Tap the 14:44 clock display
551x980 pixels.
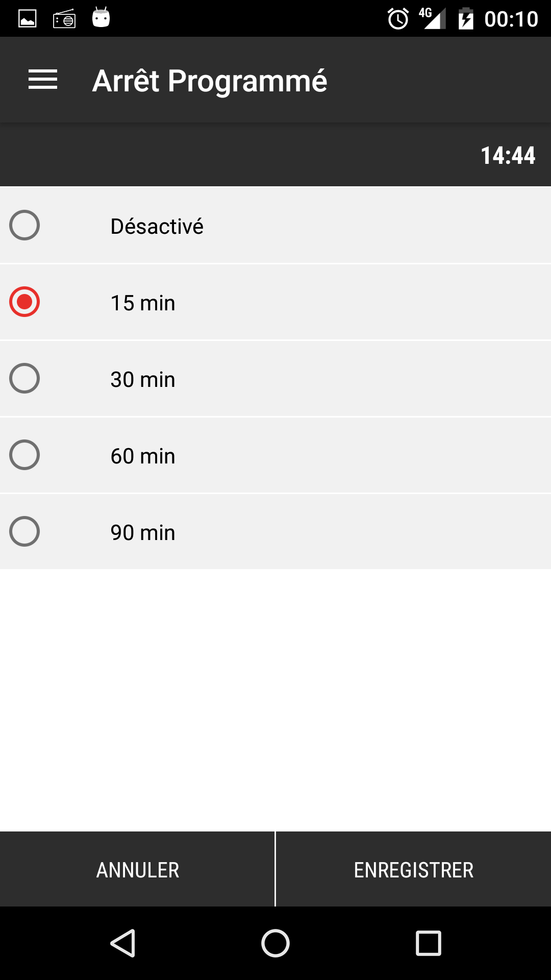[508, 155]
